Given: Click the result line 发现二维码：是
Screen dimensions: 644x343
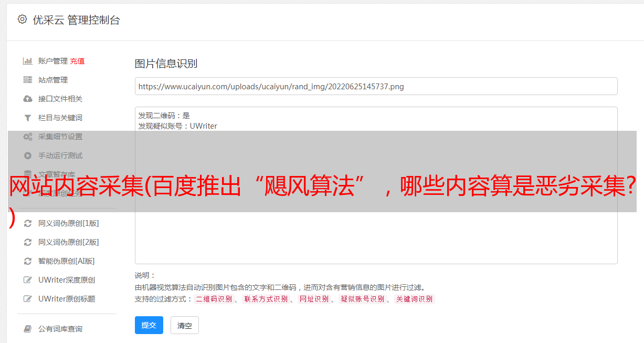Looking at the screenshot, I should 164,116.
